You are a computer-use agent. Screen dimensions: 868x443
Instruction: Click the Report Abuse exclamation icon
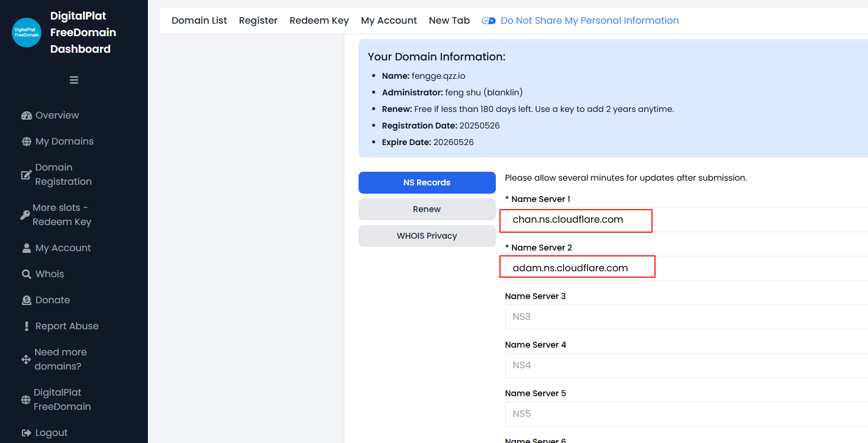tap(27, 326)
